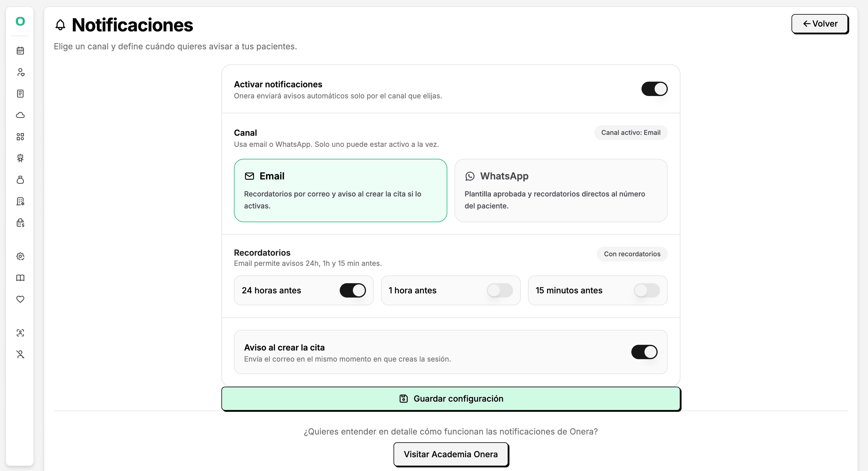
Task: Turn off Aviso al crear la cita
Action: (x=644, y=352)
